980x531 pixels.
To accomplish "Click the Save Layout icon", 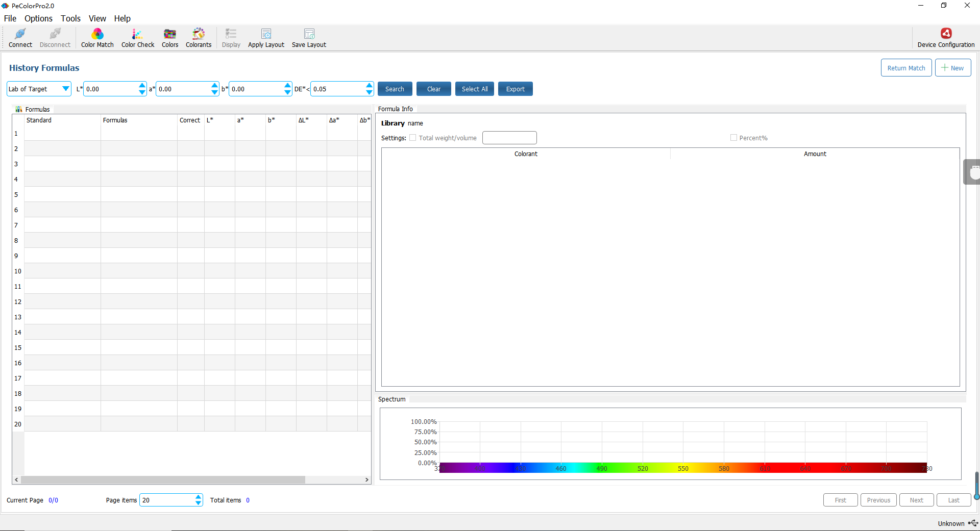I will pos(309,34).
